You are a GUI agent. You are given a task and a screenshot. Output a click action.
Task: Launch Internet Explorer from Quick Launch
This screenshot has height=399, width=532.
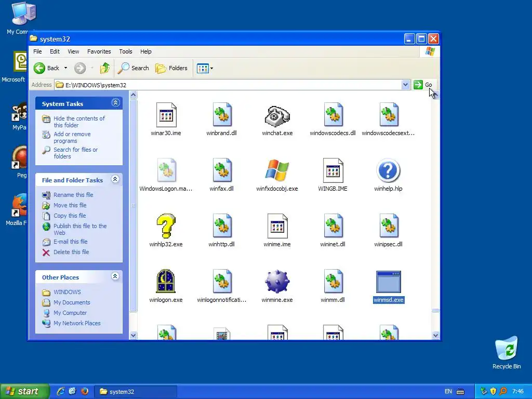pos(61,392)
